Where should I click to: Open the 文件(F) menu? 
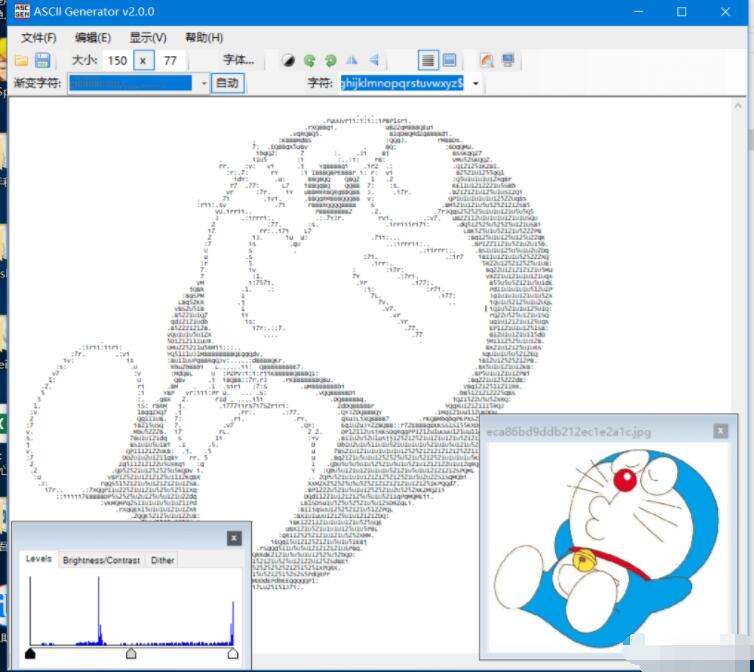pyautogui.click(x=38, y=38)
